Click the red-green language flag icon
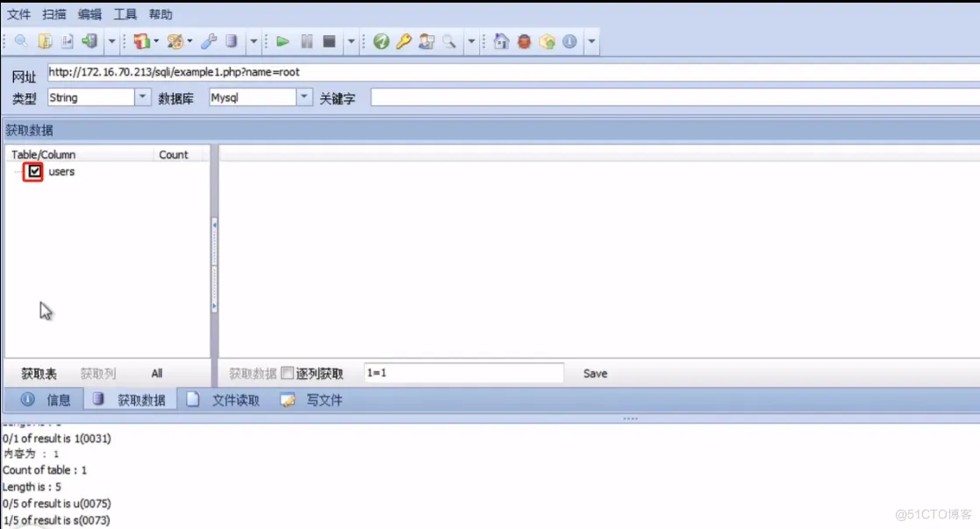Viewport: 980px width, 529px height. coord(142,41)
